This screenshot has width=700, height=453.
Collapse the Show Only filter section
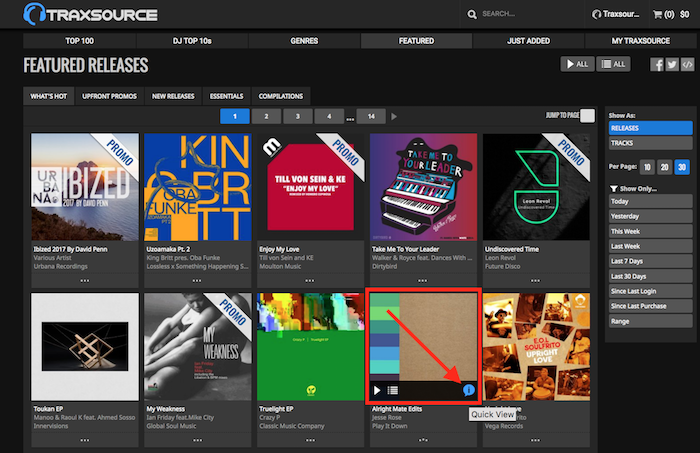[x=613, y=188]
